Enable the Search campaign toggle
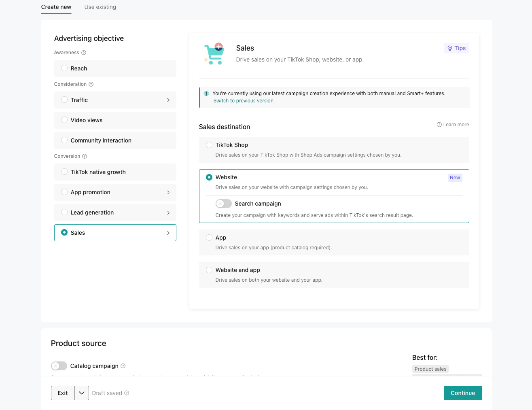This screenshot has width=532, height=410. 224,204
